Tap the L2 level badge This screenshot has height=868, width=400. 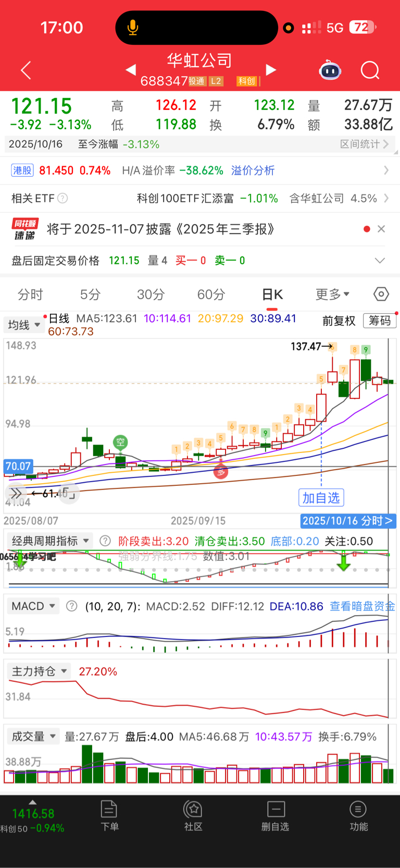[216, 81]
